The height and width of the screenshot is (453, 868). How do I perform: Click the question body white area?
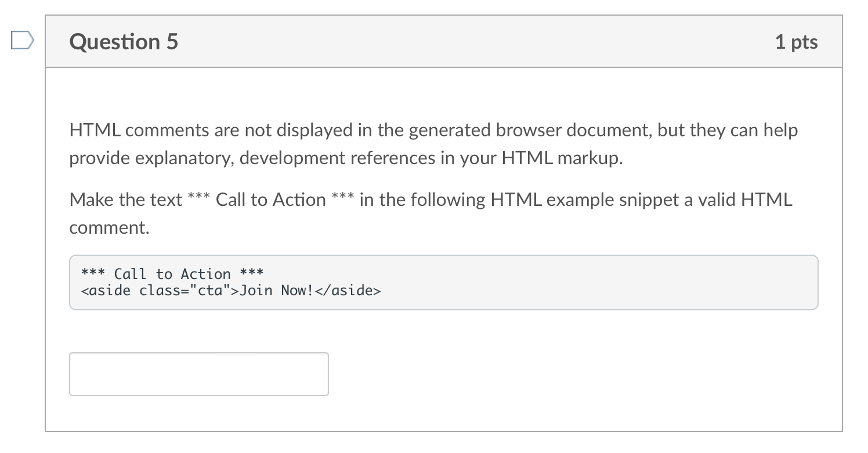pos(638,360)
